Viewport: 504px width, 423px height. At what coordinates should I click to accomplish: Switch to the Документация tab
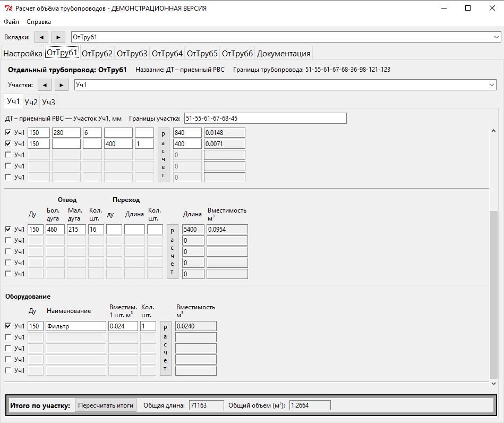pos(284,54)
